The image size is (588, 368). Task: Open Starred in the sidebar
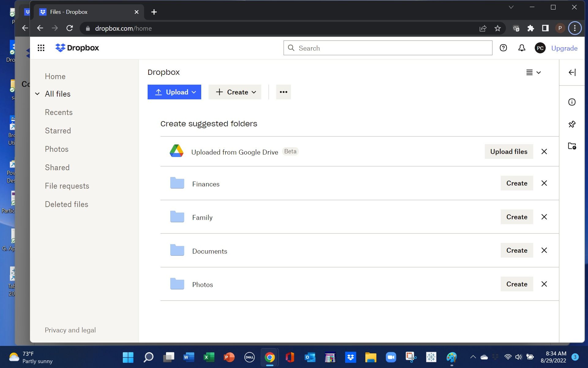(x=58, y=131)
